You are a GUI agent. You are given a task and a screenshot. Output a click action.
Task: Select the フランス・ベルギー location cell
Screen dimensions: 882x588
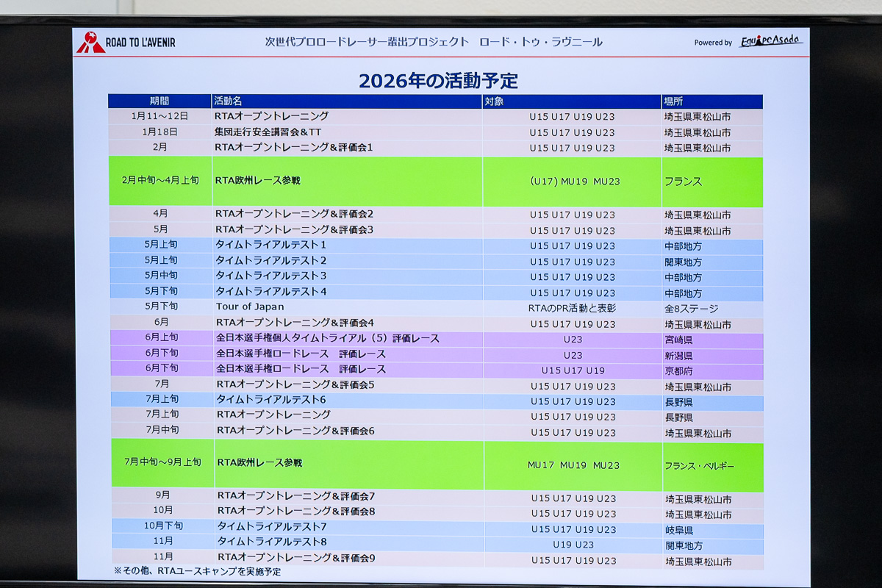699,467
